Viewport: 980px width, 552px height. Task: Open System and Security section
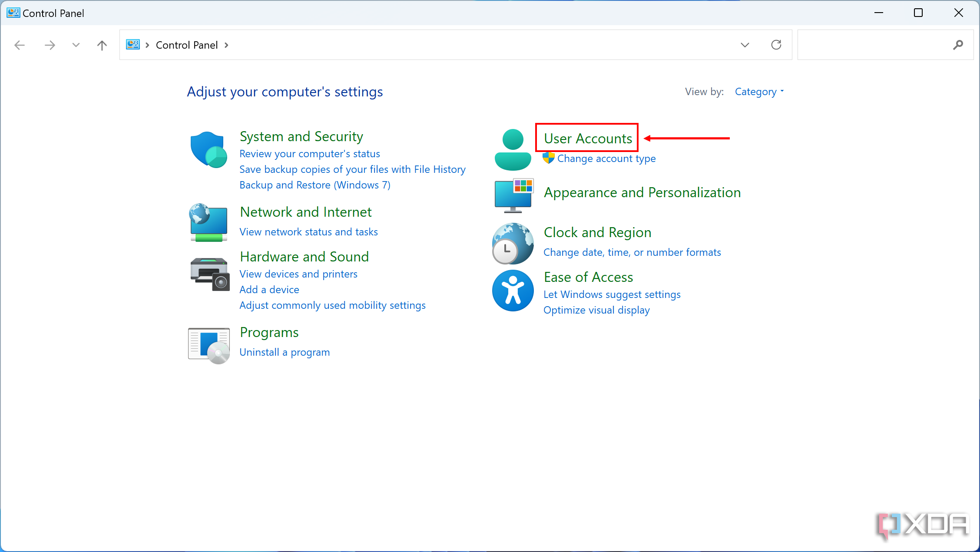[x=301, y=136]
